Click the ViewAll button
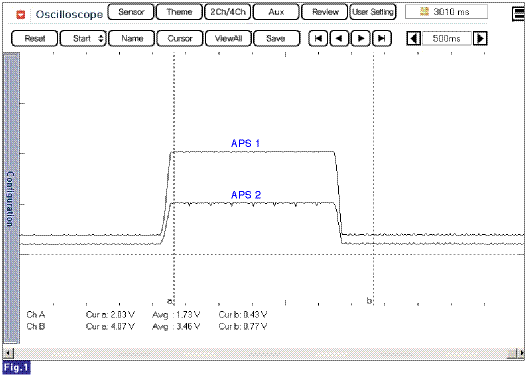 coord(228,38)
